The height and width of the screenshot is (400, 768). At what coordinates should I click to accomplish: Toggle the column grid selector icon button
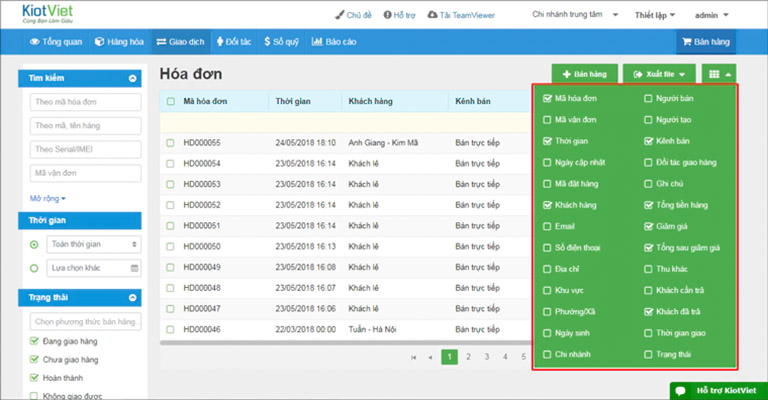pos(719,74)
